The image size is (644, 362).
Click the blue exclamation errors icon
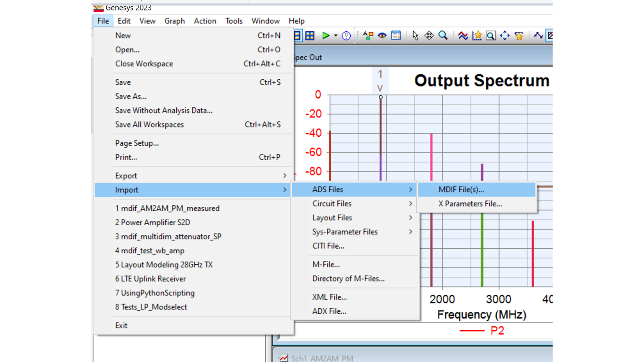[346, 36]
